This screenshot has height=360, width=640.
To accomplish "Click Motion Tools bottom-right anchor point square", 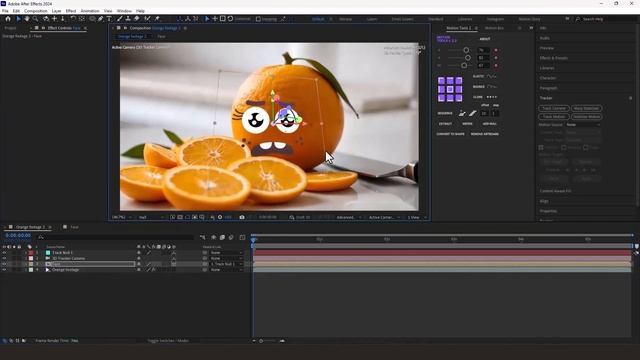I will coord(459,98).
